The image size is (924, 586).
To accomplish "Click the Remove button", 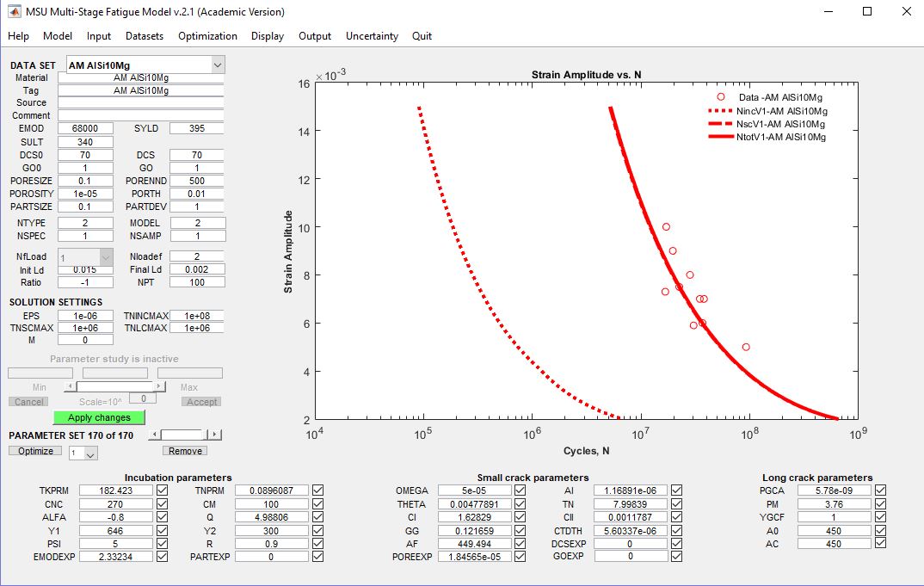I will click(185, 451).
